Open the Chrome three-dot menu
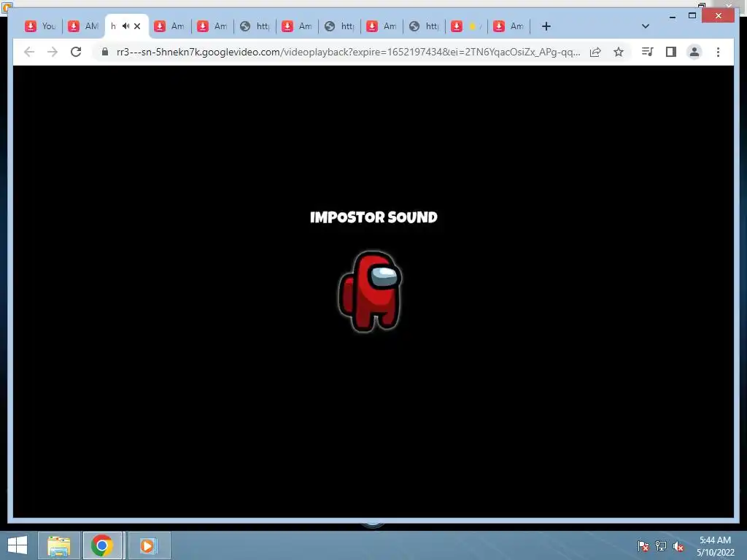The width and height of the screenshot is (747, 560). pos(718,52)
